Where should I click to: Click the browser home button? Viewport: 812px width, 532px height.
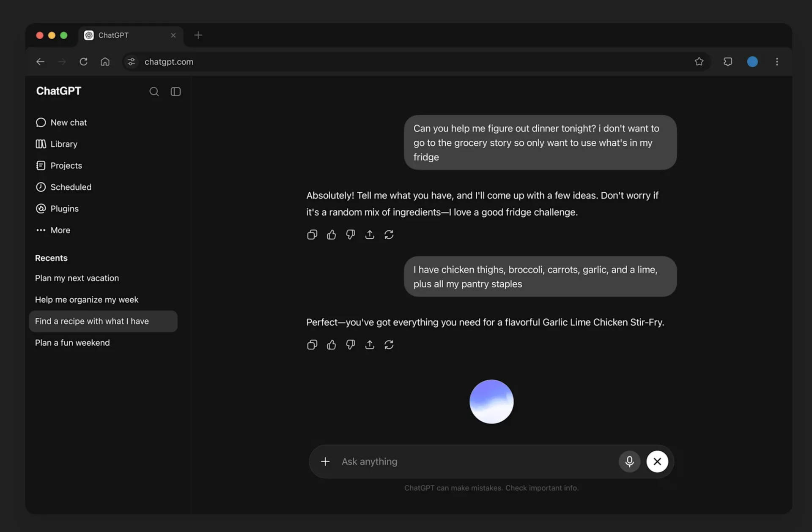click(x=105, y=62)
